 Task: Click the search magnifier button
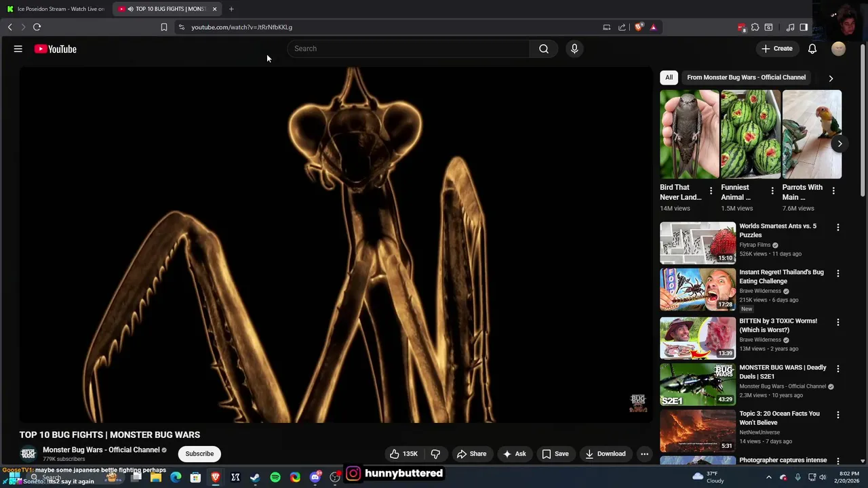[x=543, y=49]
